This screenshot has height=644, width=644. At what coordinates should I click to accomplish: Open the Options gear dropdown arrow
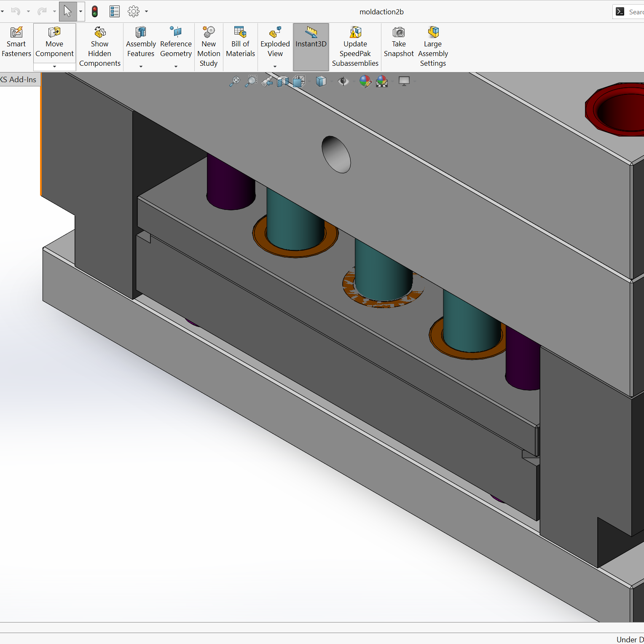pos(146,11)
